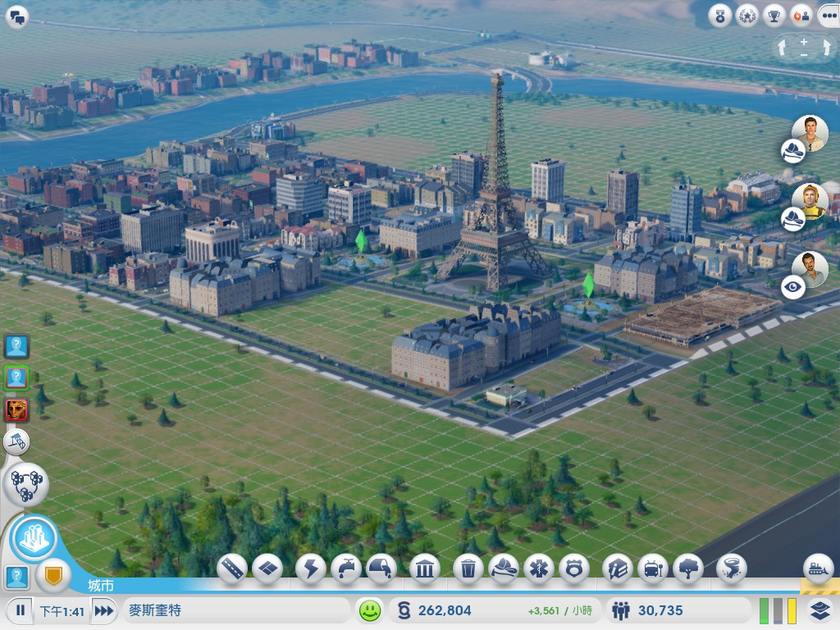This screenshot has width=840, height=630.
Task: Open the Roads build menu
Action: tap(232, 569)
